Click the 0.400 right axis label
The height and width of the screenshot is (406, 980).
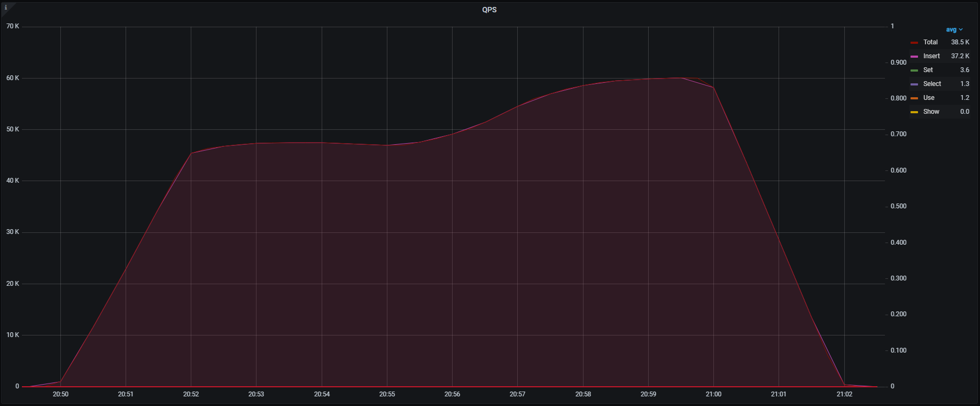[x=898, y=243]
